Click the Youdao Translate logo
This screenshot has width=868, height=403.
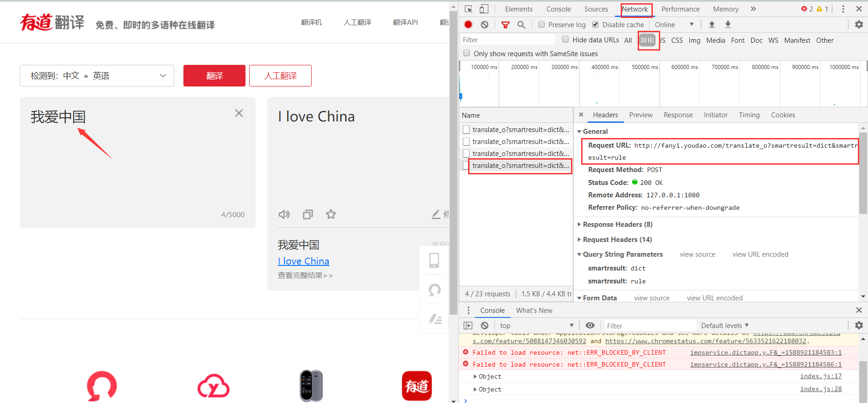click(52, 22)
